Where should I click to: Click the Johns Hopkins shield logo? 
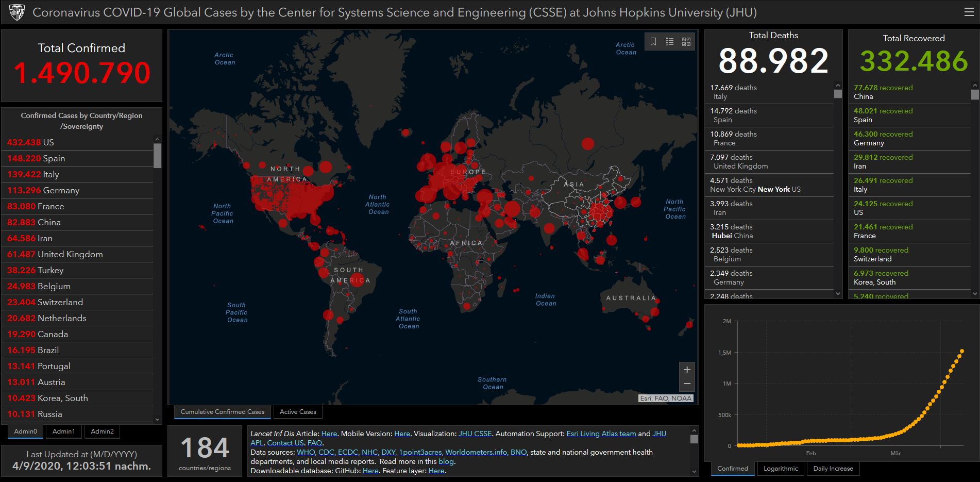click(17, 12)
